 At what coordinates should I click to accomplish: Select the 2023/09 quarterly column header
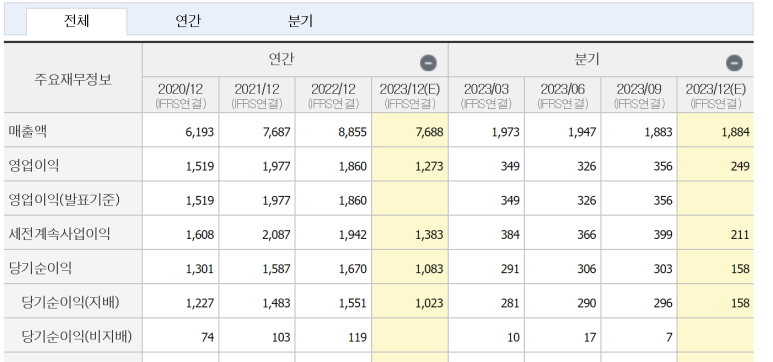click(x=639, y=95)
